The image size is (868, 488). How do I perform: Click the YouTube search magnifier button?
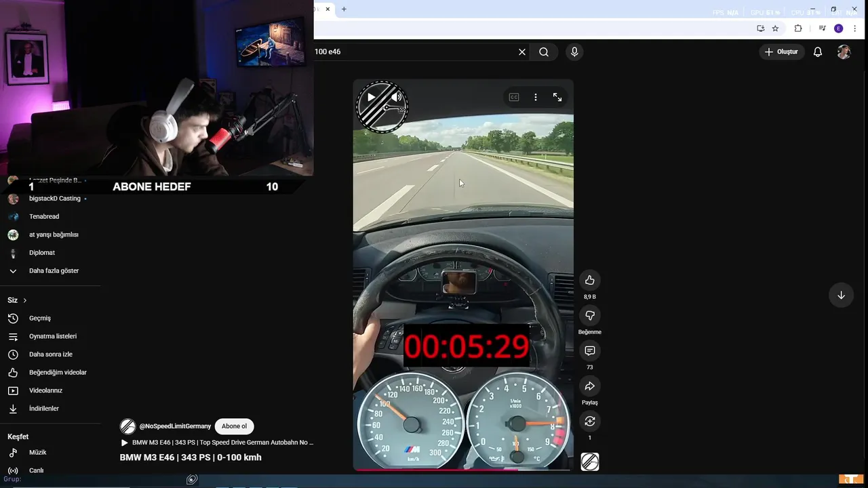(x=544, y=52)
